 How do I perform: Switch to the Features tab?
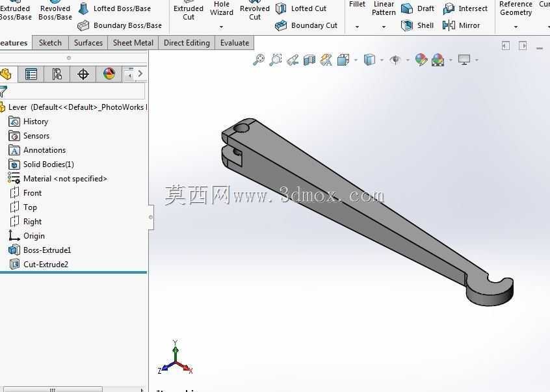[x=14, y=43]
